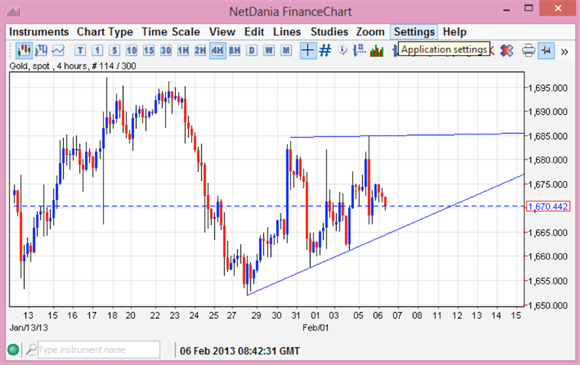The image size is (580, 365).
Task: Switch to 2H time scale
Action: [x=200, y=50]
